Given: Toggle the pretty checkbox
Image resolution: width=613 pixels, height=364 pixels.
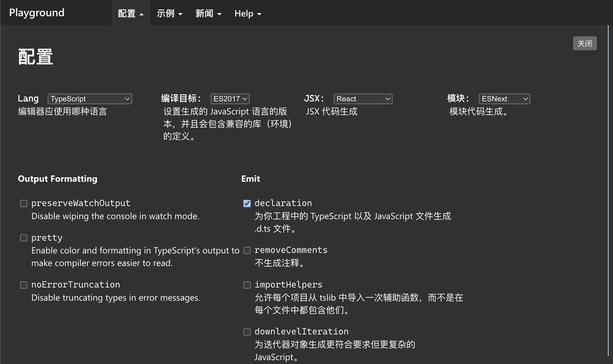Looking at the screenshot, I should (x=24, y=238).
